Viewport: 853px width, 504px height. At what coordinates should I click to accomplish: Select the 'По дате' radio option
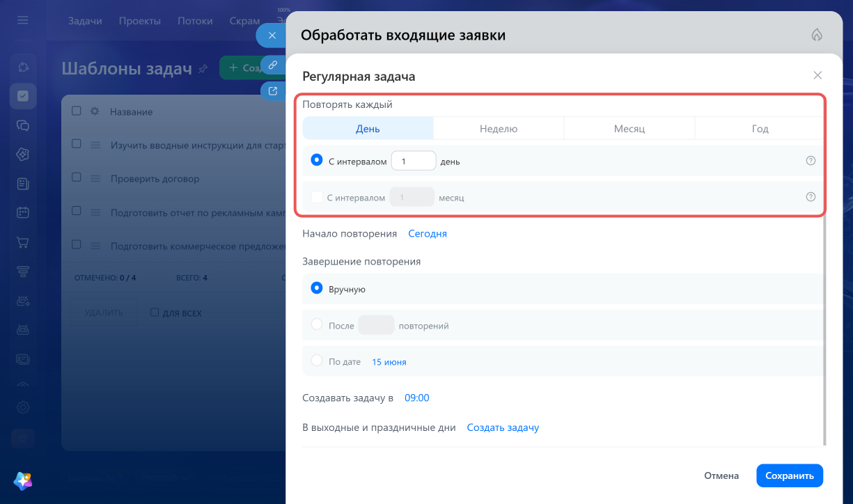coord(317,361)
